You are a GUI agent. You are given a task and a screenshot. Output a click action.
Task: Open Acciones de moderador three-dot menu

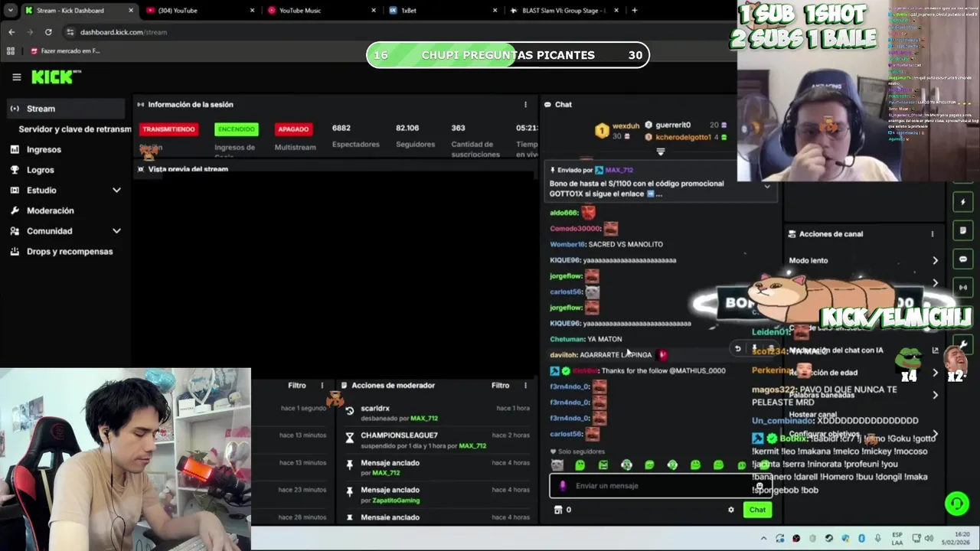click(x=525, y=386)
